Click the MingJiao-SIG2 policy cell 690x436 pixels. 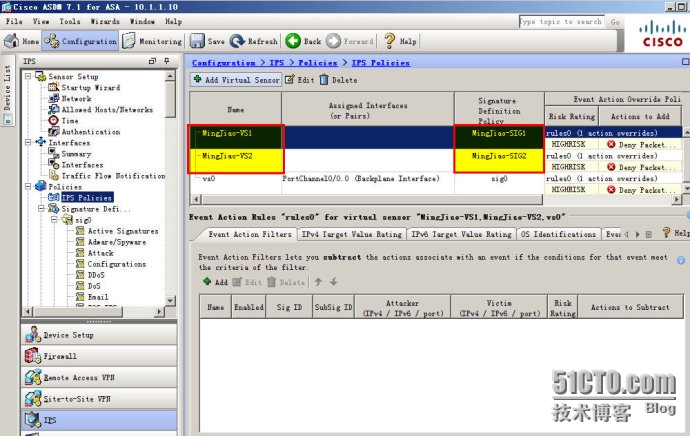[499, 159]
